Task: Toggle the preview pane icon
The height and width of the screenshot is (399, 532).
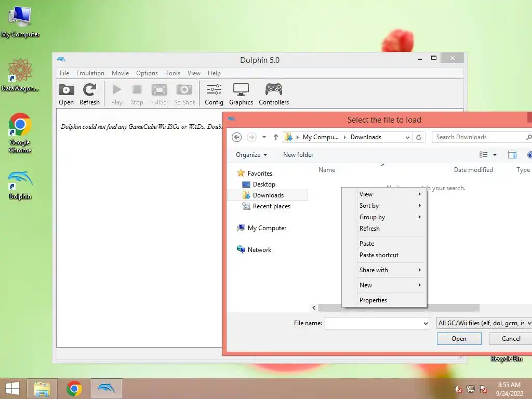Action: coord(512,155)
